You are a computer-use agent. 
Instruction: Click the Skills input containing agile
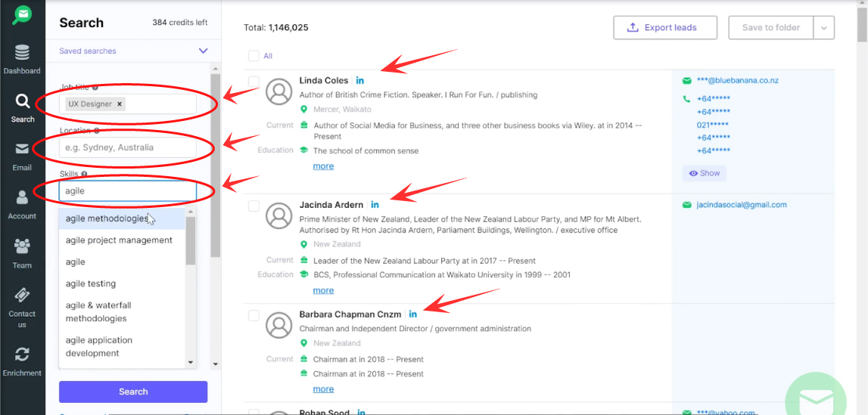click(127, 190)
